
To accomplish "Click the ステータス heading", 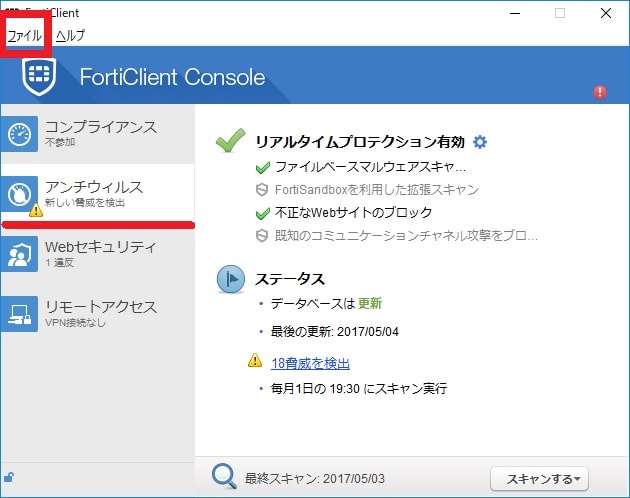I will (x=290, y=279).
